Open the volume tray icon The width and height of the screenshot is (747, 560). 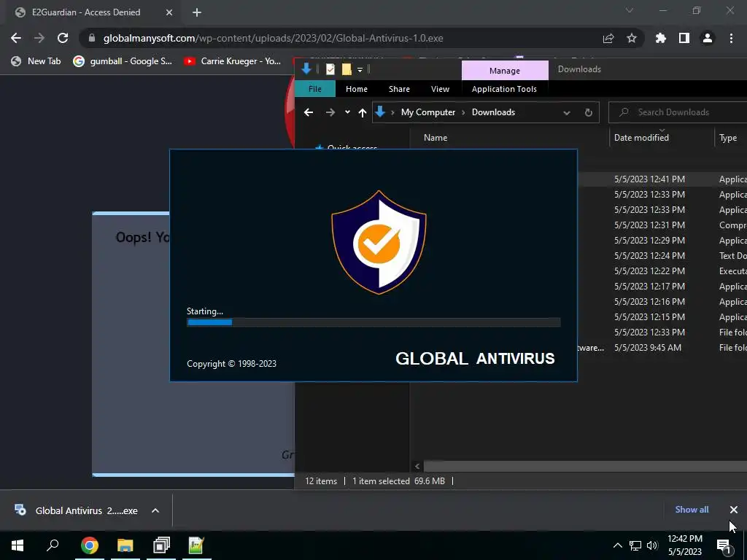pyautogui.click(x=652, y=545)
